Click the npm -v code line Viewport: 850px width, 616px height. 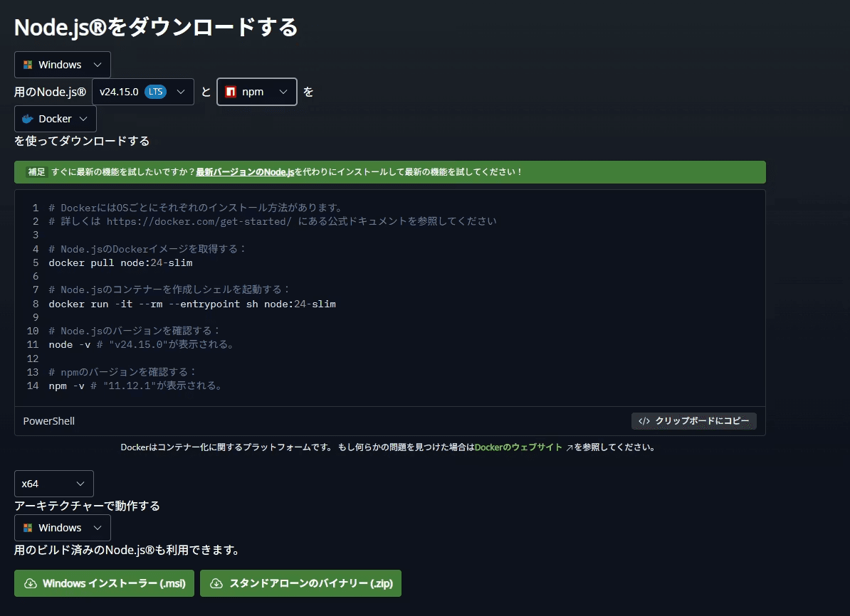136,386
